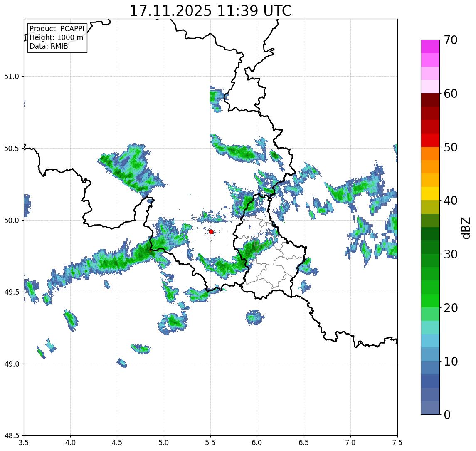Click the longitude axis label 7.5
Screen dimensions: 476x451
(397, 443)
